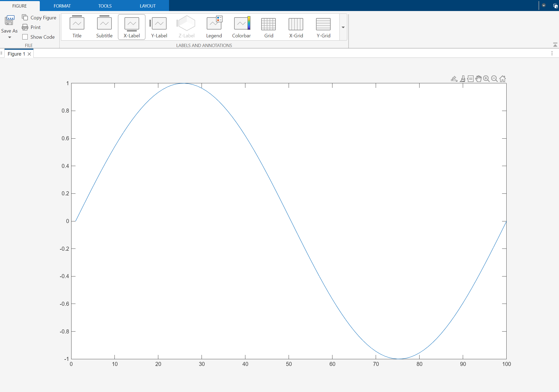Turn on data tips mode
Viewport: 559px width, 392px height.
471,78
